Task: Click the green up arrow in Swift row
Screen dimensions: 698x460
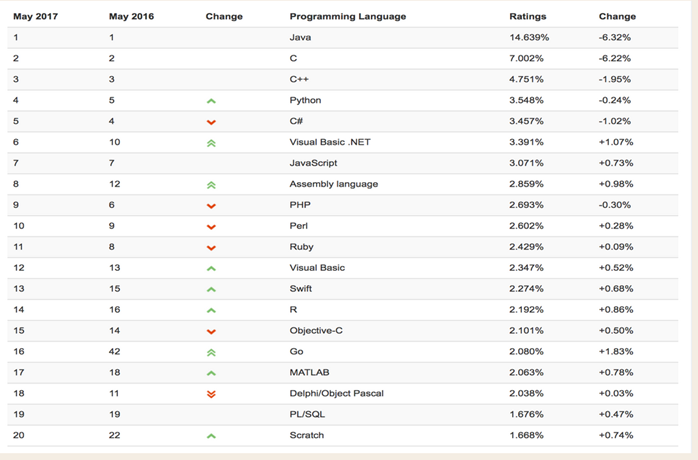Action: coord(211,289)
